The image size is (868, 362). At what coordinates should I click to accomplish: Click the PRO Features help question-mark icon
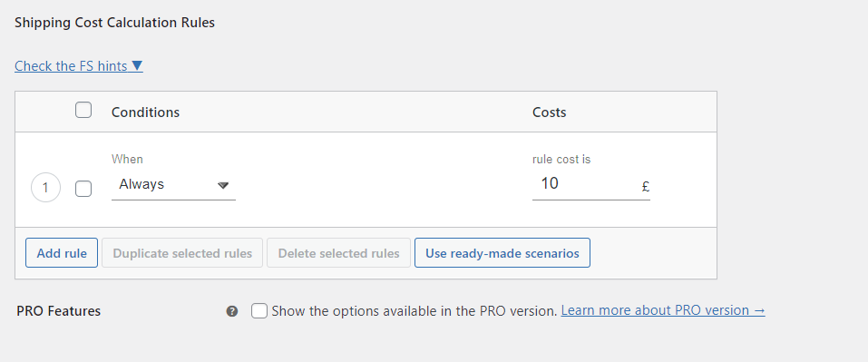pyautogui.click(x=232, y=311)
